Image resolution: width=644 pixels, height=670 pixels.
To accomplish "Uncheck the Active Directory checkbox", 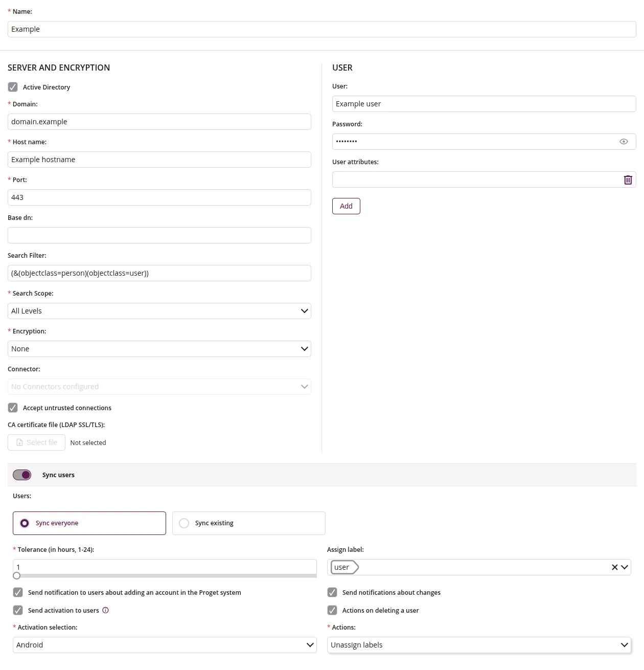I will [x=13, y=87].
